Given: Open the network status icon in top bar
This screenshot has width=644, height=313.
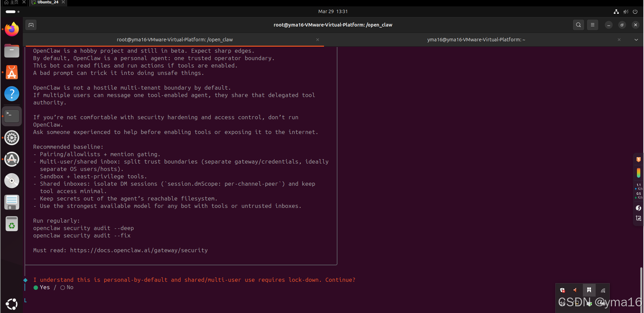Looking at the screenshot, I should click(x=616, y=11).
